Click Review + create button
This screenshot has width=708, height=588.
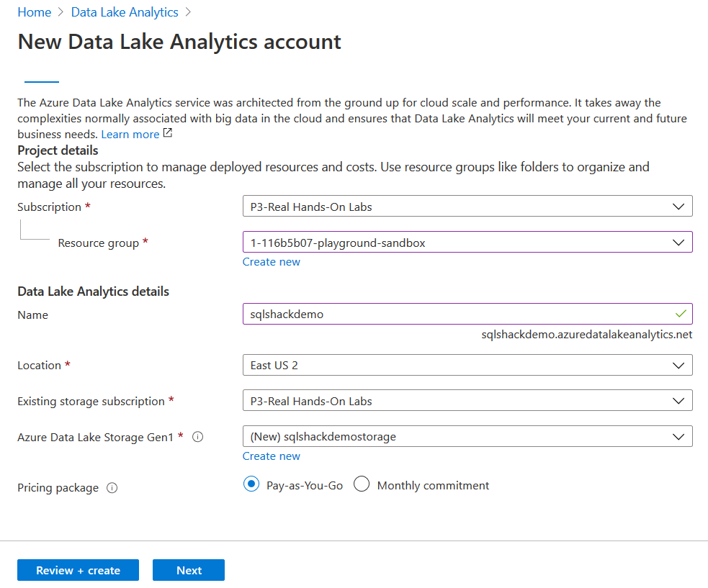[x=78, y=570]
